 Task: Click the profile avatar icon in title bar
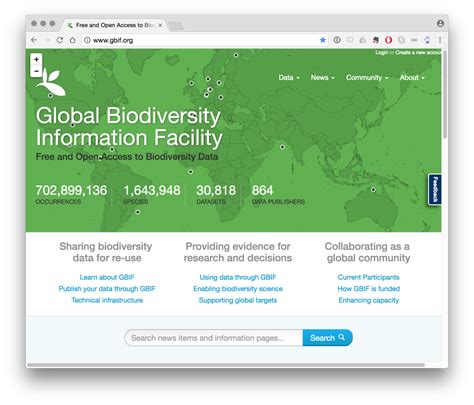click(440, 23)
